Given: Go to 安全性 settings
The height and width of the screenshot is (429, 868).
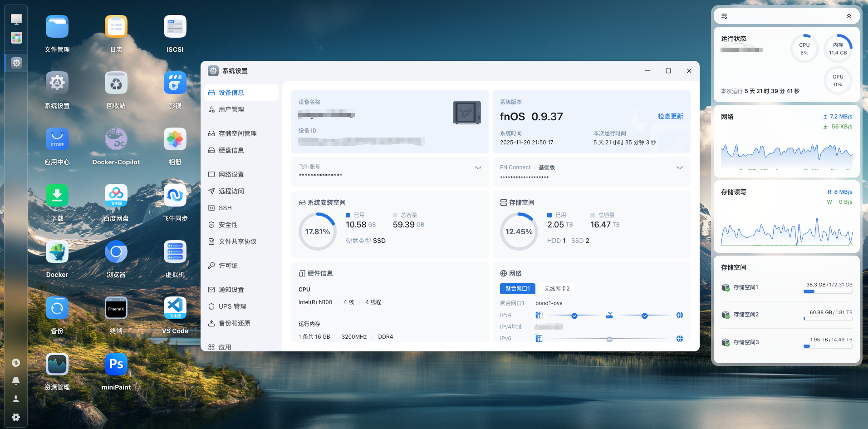Looking at the screenshot, I should click(241, 225).
